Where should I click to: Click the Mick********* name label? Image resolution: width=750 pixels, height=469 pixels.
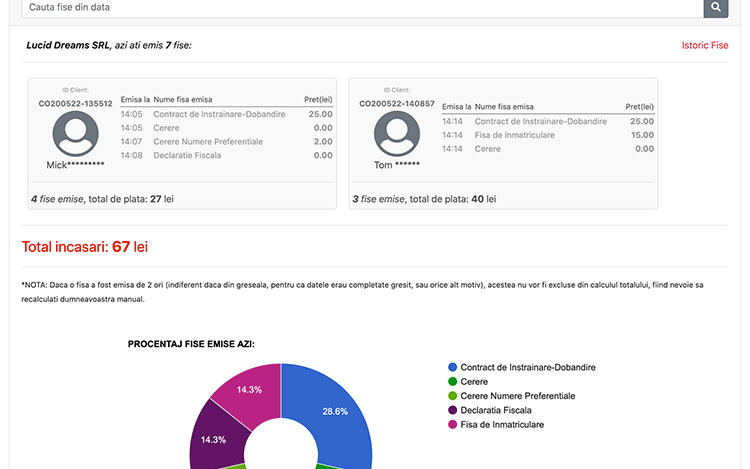click(x=76, y=165)
